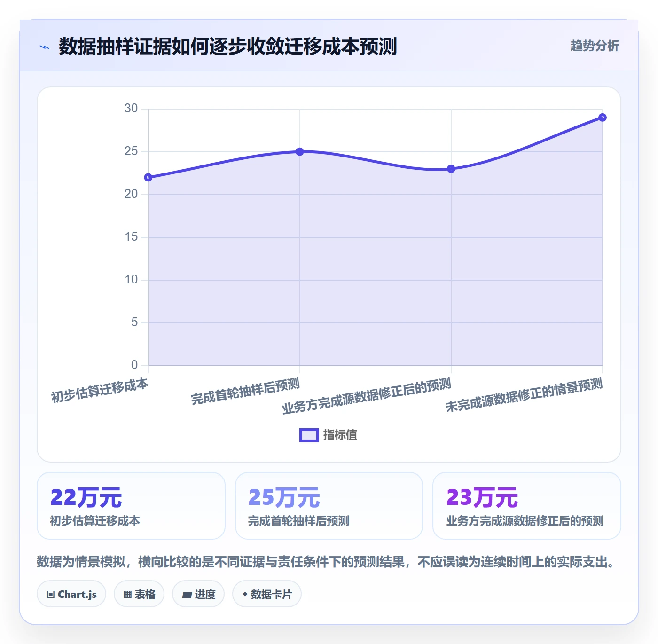Click the y-axis value 5

click(x=134, y=322)
